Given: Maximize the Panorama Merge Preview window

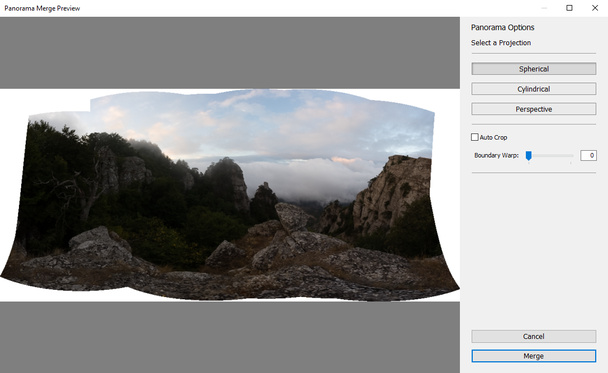Looking at the screenshot, I should click(x=569, y=8).
